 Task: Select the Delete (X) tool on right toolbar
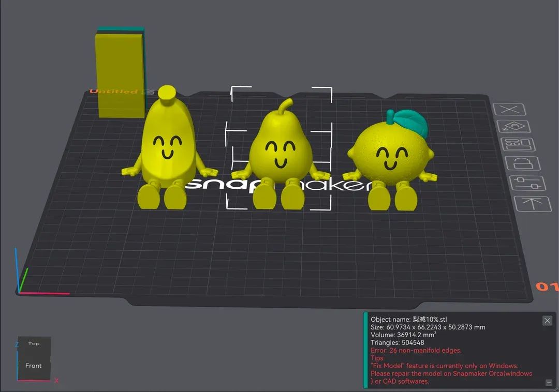click(x=511, y=109)
